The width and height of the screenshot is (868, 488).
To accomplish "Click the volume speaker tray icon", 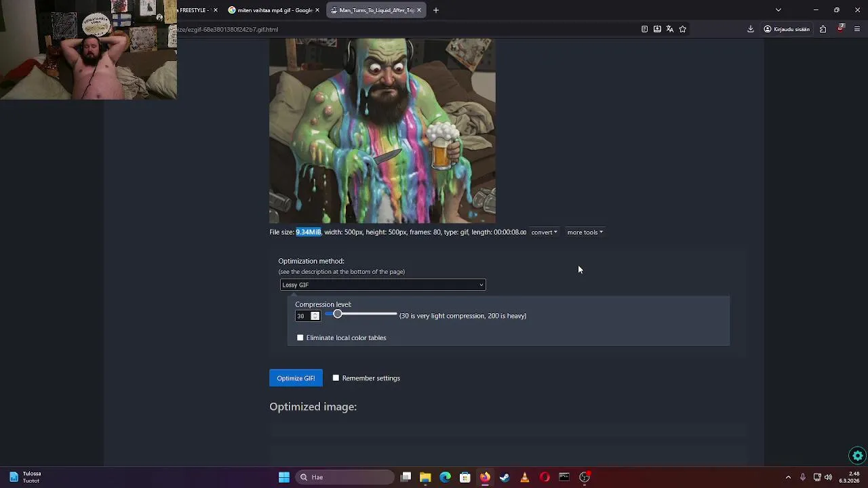I will click(828, 477).
